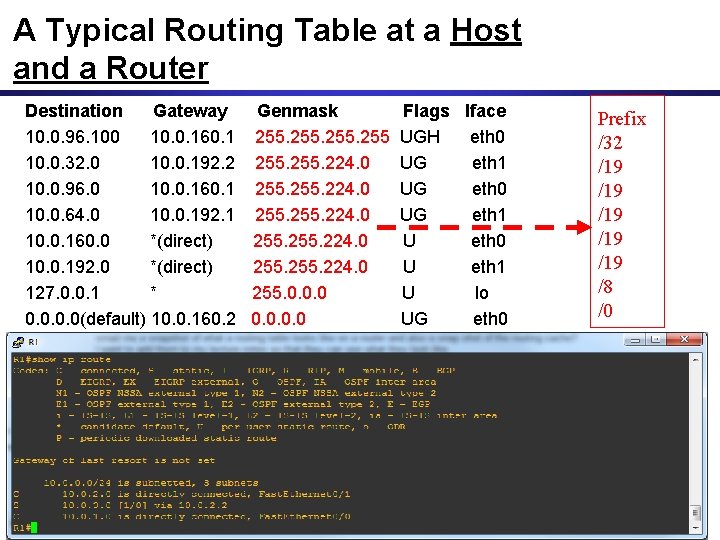The image size is (720, 540).
Task: Click the terminal scrollbar down arrow
Action: [695, 528]
